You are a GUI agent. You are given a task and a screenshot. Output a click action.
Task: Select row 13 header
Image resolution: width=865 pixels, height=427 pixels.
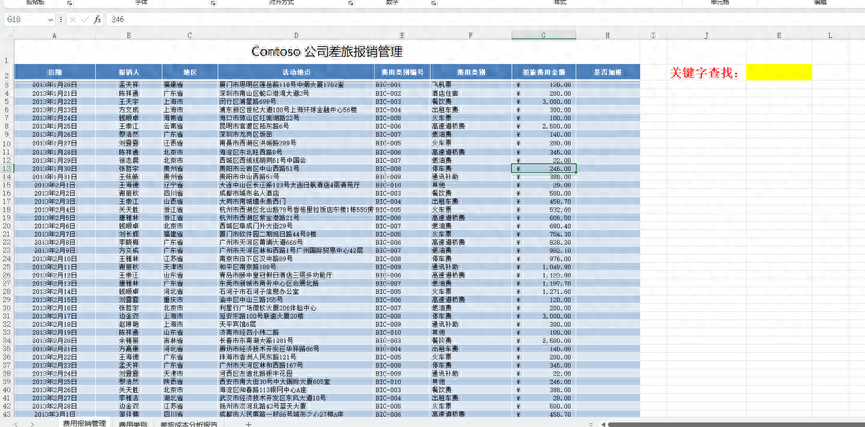tap(7, 168)
